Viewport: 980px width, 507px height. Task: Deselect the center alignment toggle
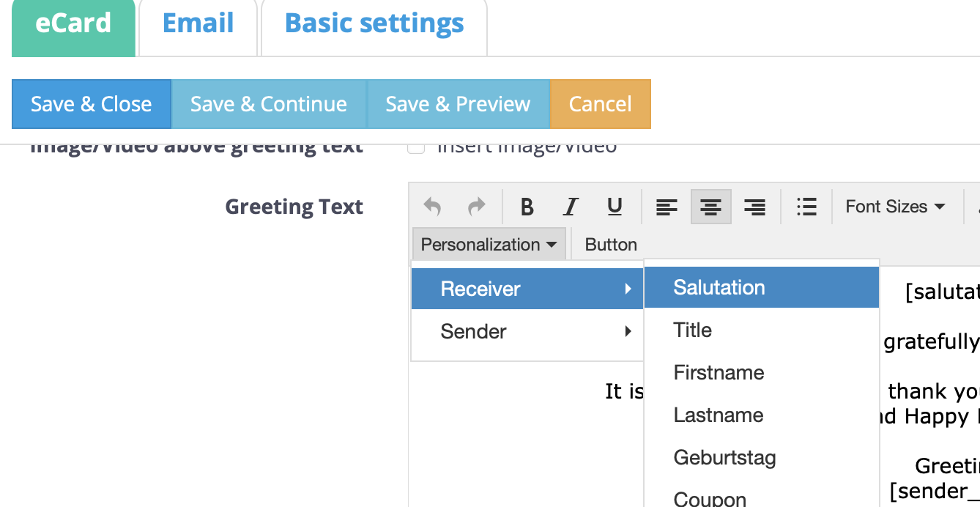pos(710,207)
